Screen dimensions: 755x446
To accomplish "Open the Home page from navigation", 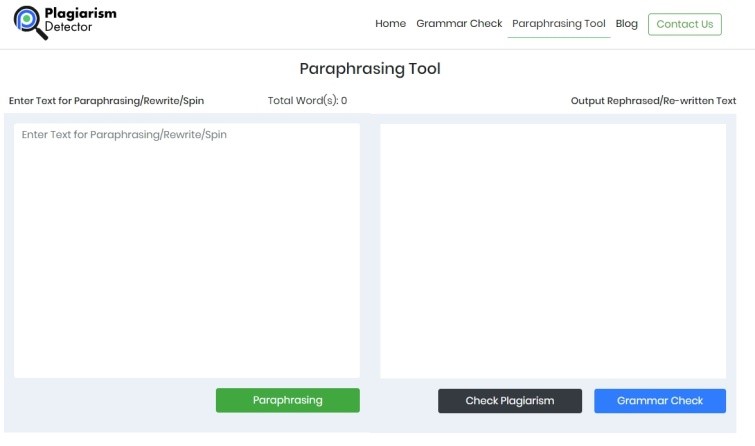I will point(390,24).
